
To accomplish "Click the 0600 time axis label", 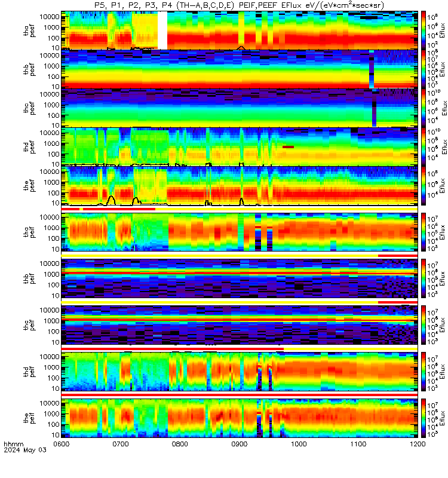I will click(x=62, y=444).
